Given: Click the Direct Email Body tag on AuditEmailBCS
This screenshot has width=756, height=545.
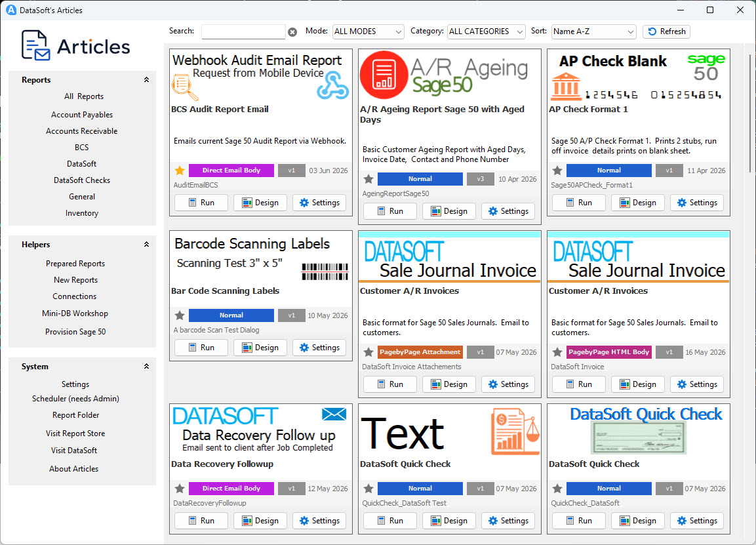Looking at the screenshot, I should tap(231, 171).
